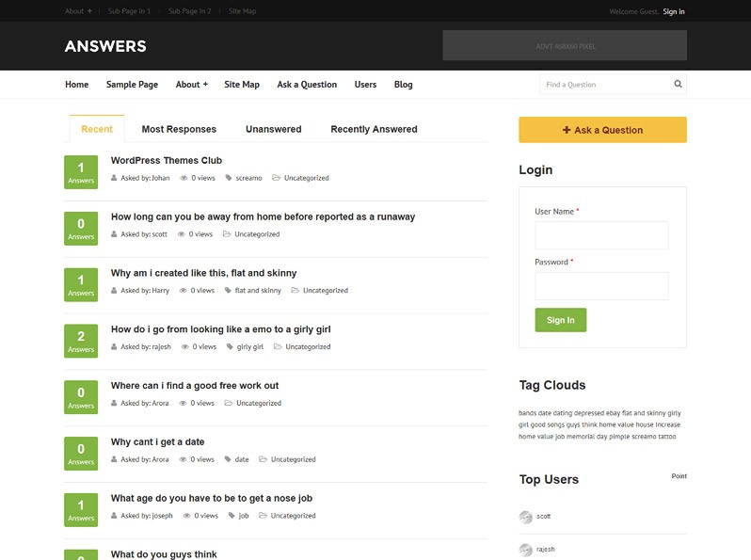Click tag icon beside screamo
751x560 pixels.
click(229, 178)
